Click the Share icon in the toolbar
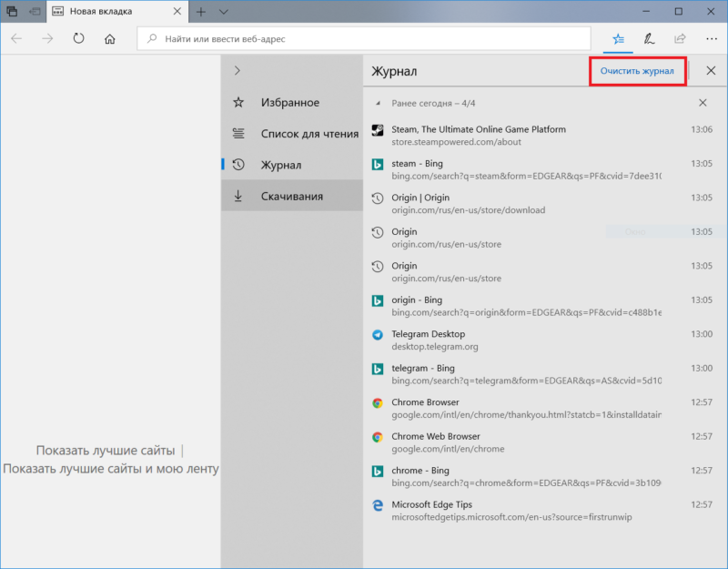728x569 pixels. [x=680, y=38]
